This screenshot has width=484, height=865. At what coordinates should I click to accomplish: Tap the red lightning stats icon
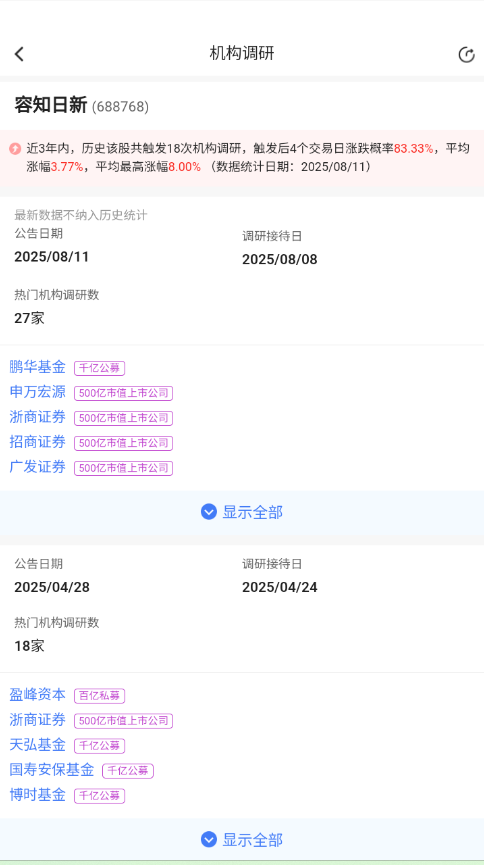tap(15, 148)
